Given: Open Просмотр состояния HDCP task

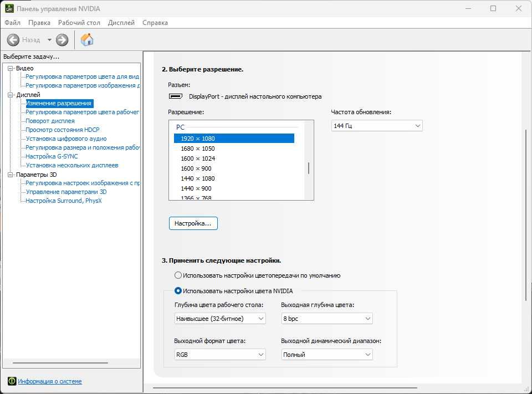Looking at the screenshot, I should click(63, 130).
